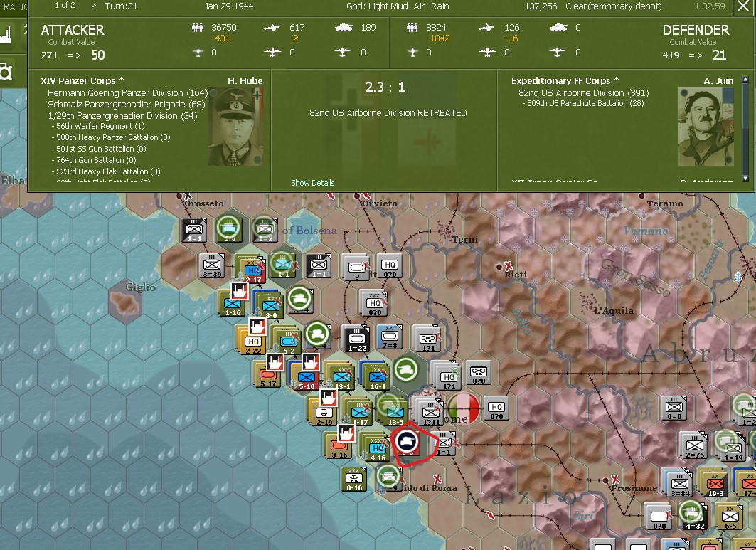Select 82nd US Airborne Division (391) entry
Screen dimensions: 756x550
pos(584,92)
